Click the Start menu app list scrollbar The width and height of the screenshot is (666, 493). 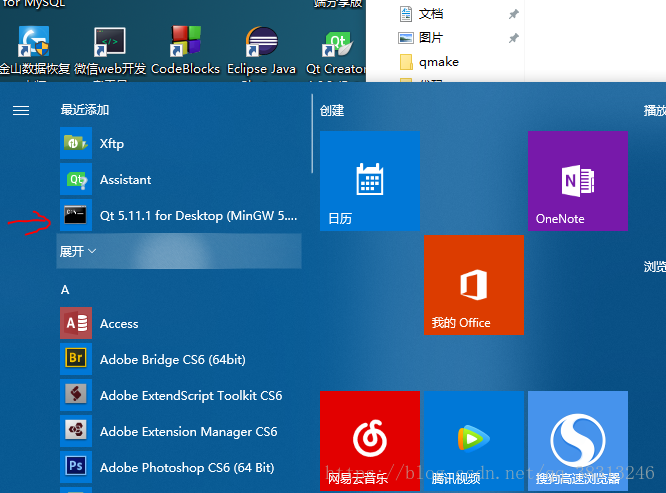click(x=312, y=133)
